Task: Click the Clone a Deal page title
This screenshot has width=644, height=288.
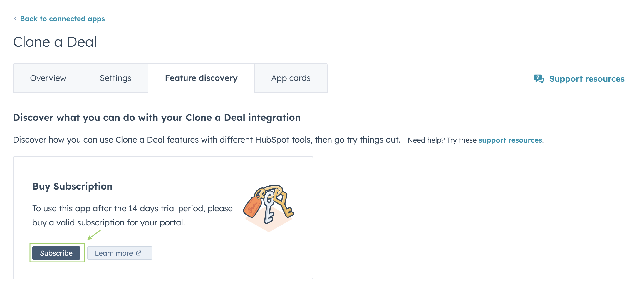Action: click(55, 42)
